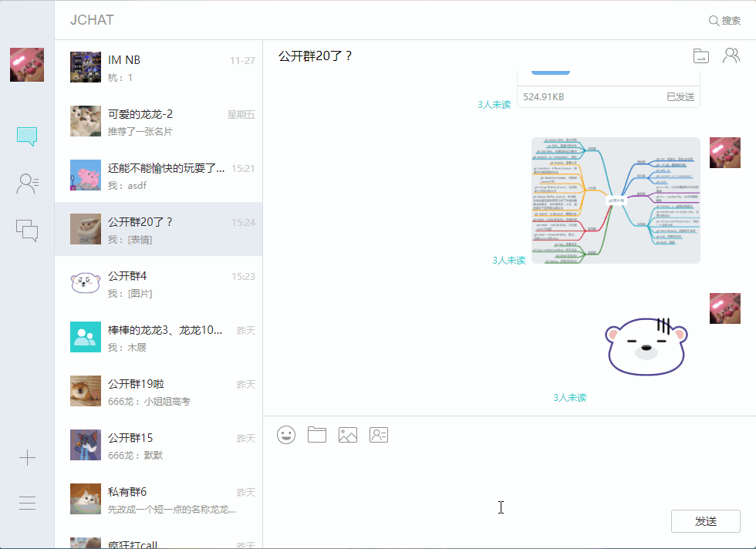Open the 可爱的龙龙-2 conversation
This screenshot has width=756, height=549.
tap(159, 121)
